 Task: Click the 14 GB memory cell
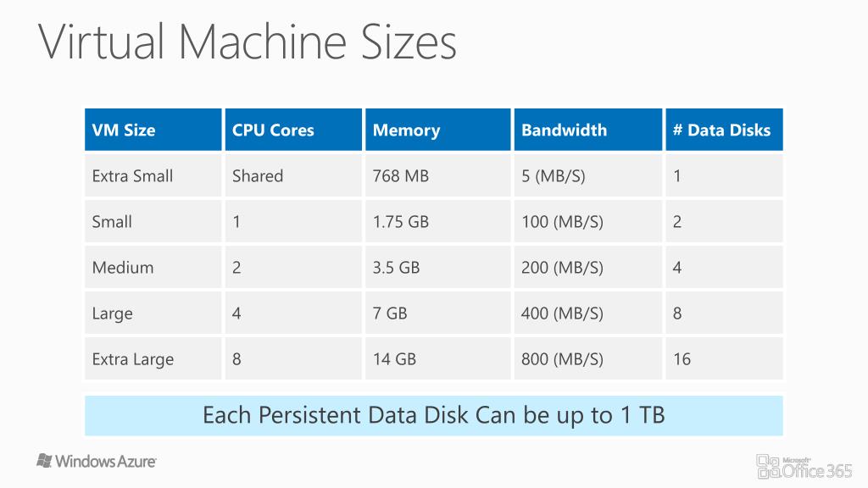(x=438, y=359)
